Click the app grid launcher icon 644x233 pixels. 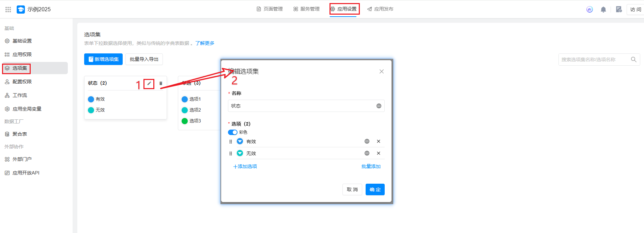pos(8,10)
